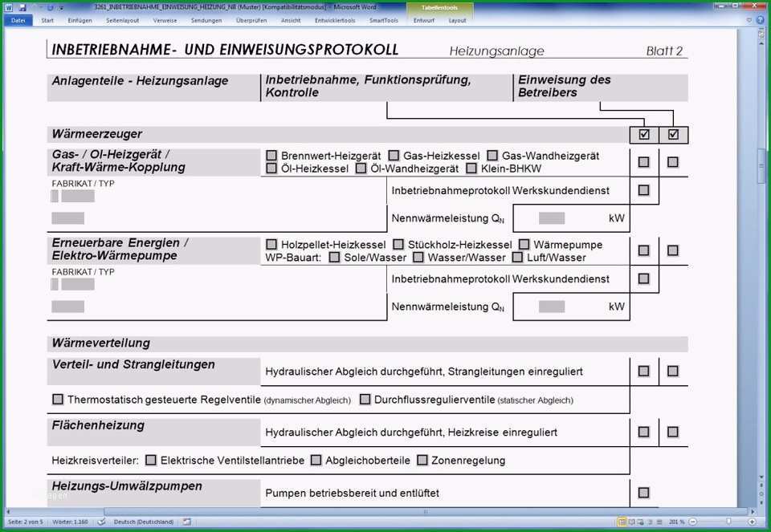
Task: Click the Nennwärmeleistung kW field for Erneuerbare Energien
Action: [x=552, y=307]
